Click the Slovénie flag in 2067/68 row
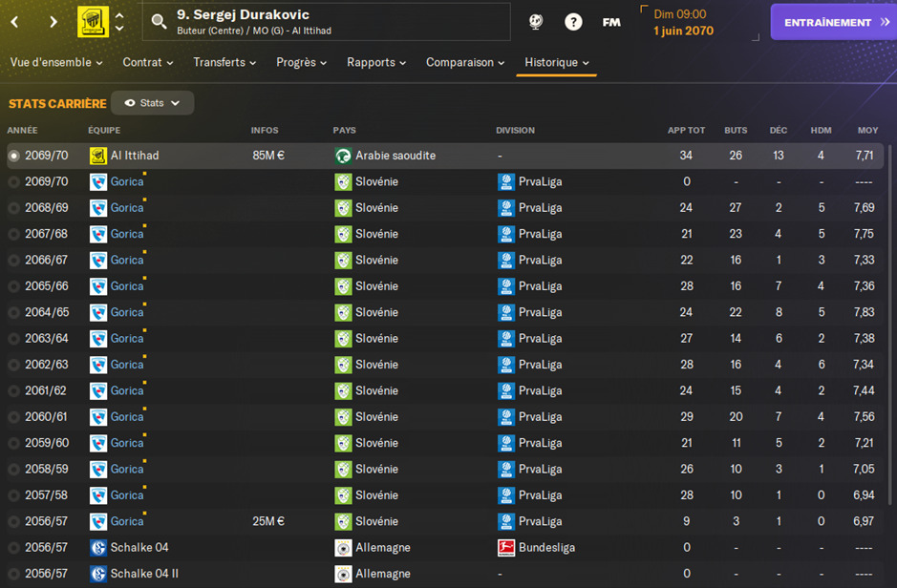The height and width of the screenshot is (588, 897). (x=343, y=234)
